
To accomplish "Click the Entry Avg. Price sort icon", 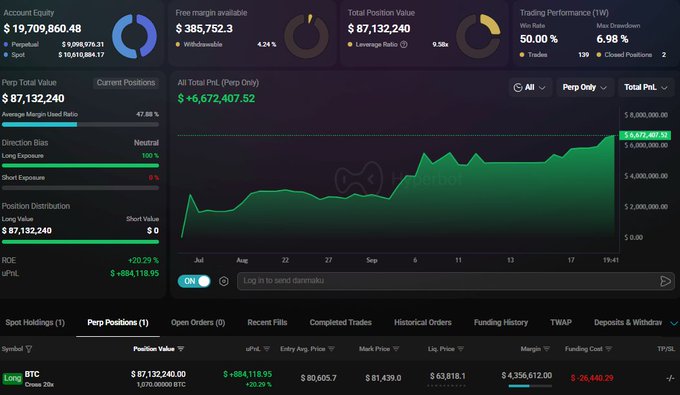I will click(x=331, y=349).
